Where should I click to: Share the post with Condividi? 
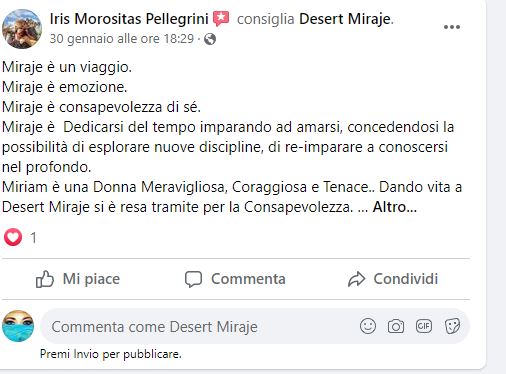(x=393, y=279)
